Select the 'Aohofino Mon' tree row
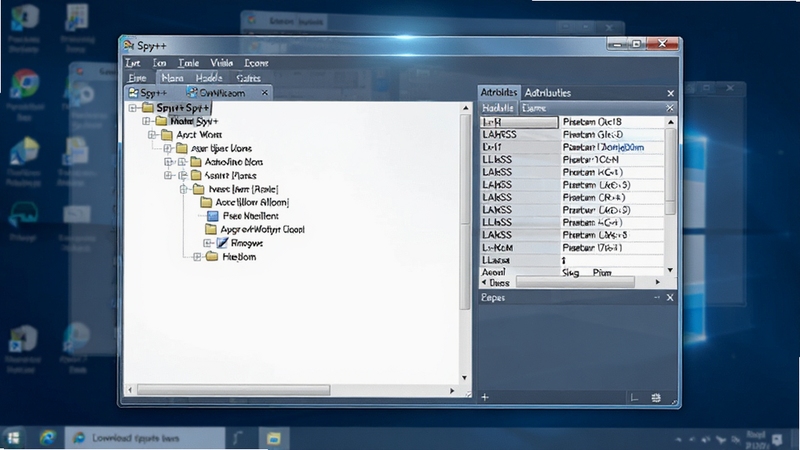Image resolution: width=800 pixels, height=450 pixels. [x=234, y=162]
